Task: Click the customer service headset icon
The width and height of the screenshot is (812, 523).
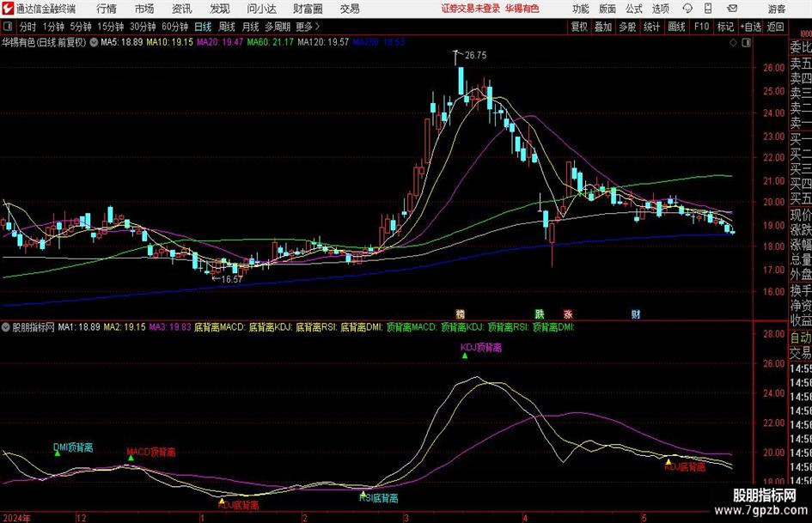Action: coord(687,9)
